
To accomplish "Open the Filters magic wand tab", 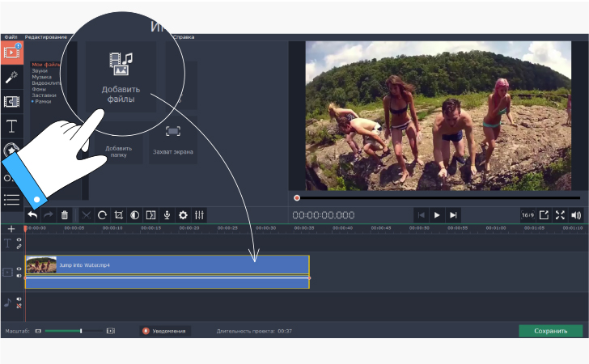I will tap(12, 78).
